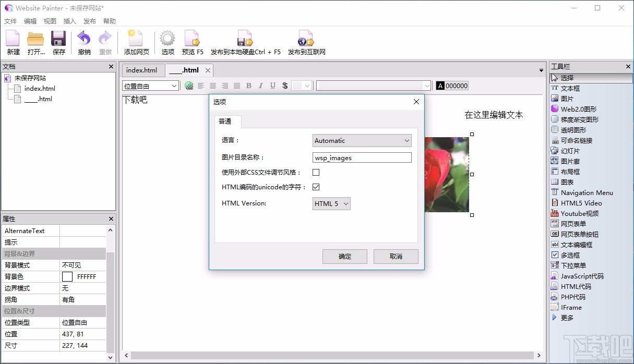The image size is (634, 364).
Task: Click the 添加网页 toolbar icon
Action: (136, 42)
